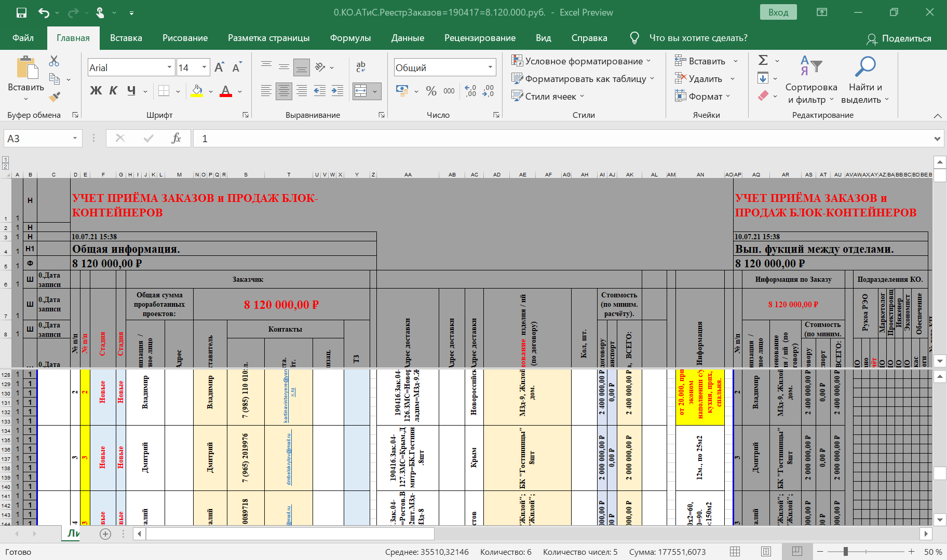Switch to Page Break Preview icon
Viewport: 947px width, 560px height.
tap(797, 551)
